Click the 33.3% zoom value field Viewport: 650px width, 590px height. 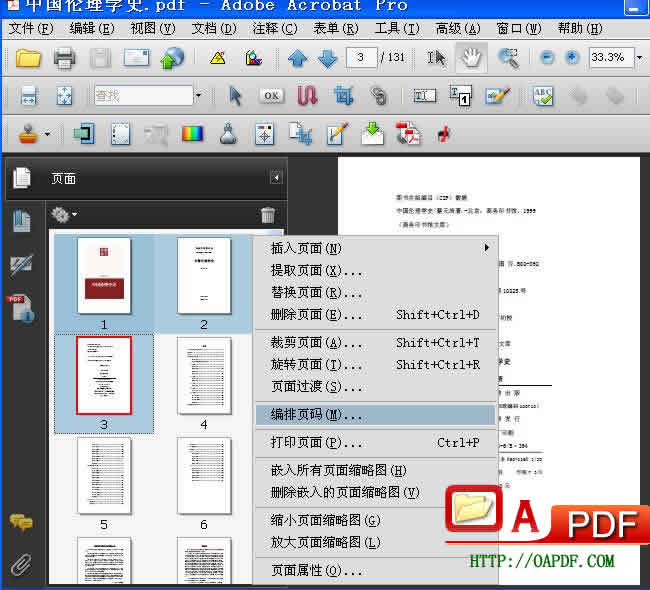(x=611, y=57)
